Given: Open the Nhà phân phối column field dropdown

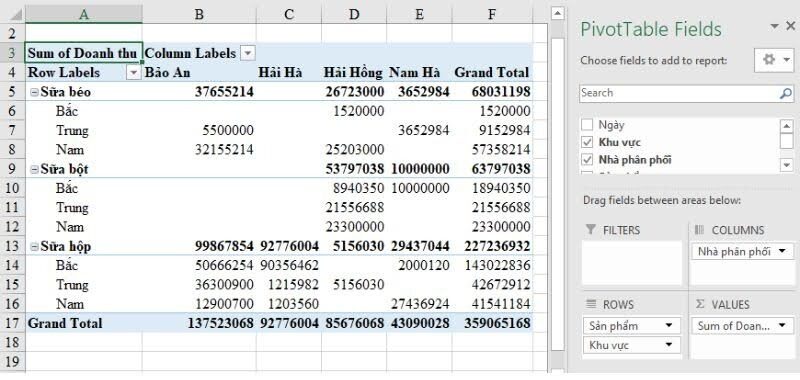Looking at the screenshot, I should point(782,251).
